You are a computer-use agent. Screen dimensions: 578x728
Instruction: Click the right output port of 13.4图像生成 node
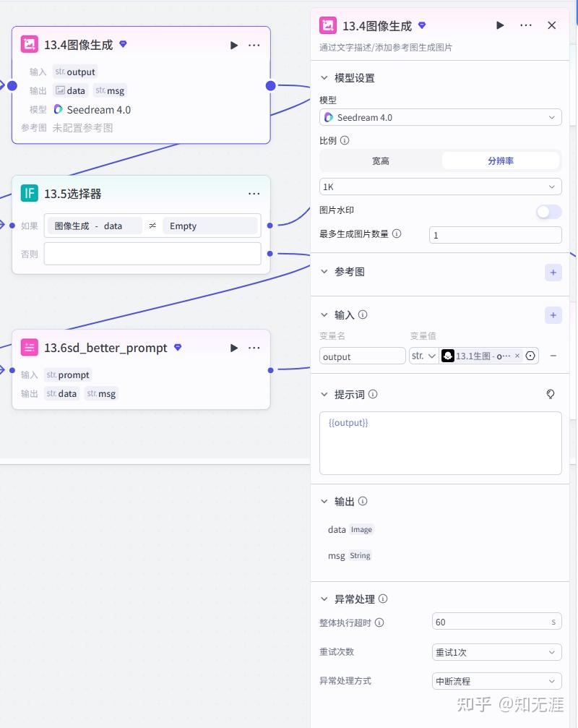[x=271, y=85]
